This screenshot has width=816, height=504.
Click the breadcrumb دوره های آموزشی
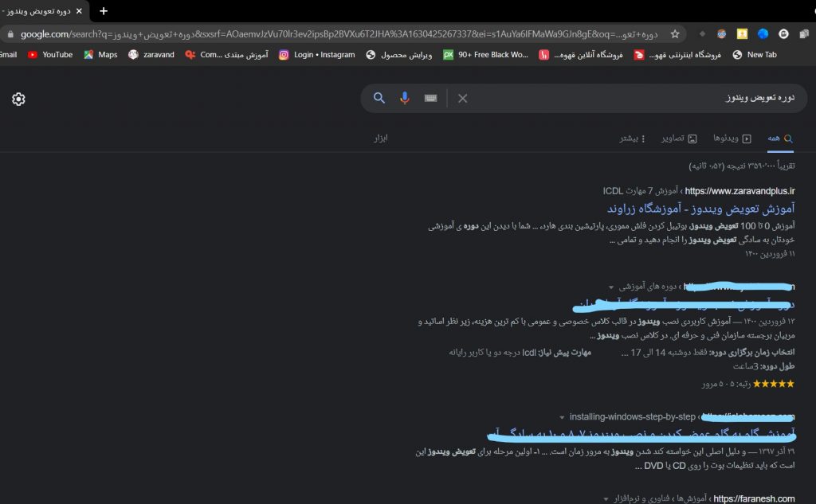pyautogui.click(x=648, y=287)
